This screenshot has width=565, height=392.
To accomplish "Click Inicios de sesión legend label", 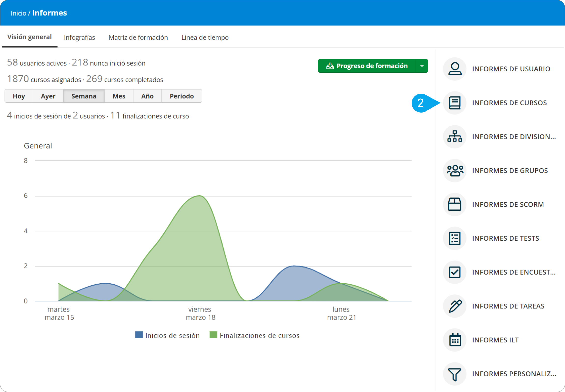I will tap(173, 336).
